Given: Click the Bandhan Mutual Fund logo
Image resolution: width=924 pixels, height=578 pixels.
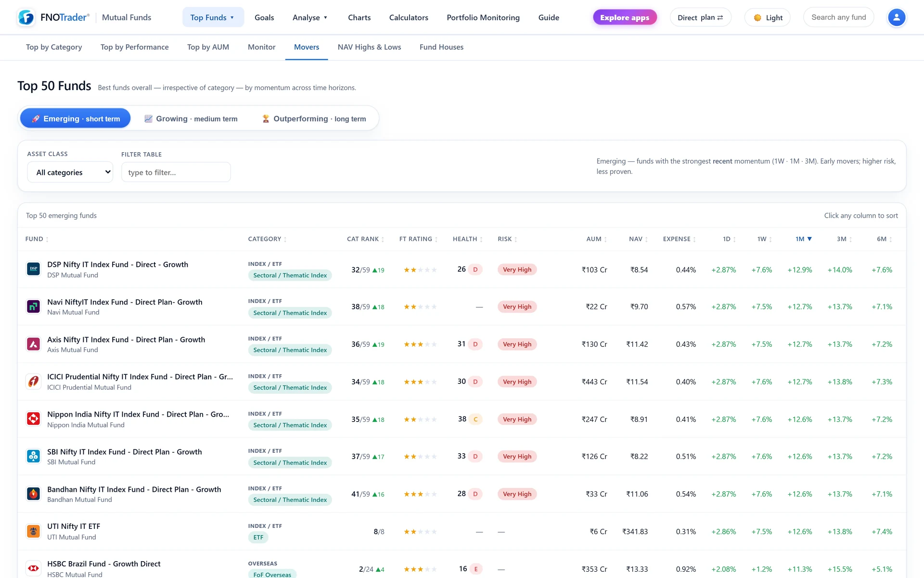Looking at the screenshot, I should pyautogui.click(x=33, y=494).
